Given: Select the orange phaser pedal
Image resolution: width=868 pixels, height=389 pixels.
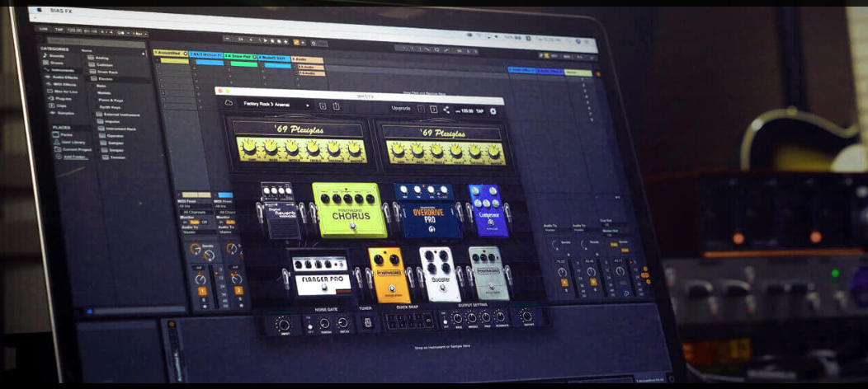Looking at the screenshot, I should pos(389,274).
